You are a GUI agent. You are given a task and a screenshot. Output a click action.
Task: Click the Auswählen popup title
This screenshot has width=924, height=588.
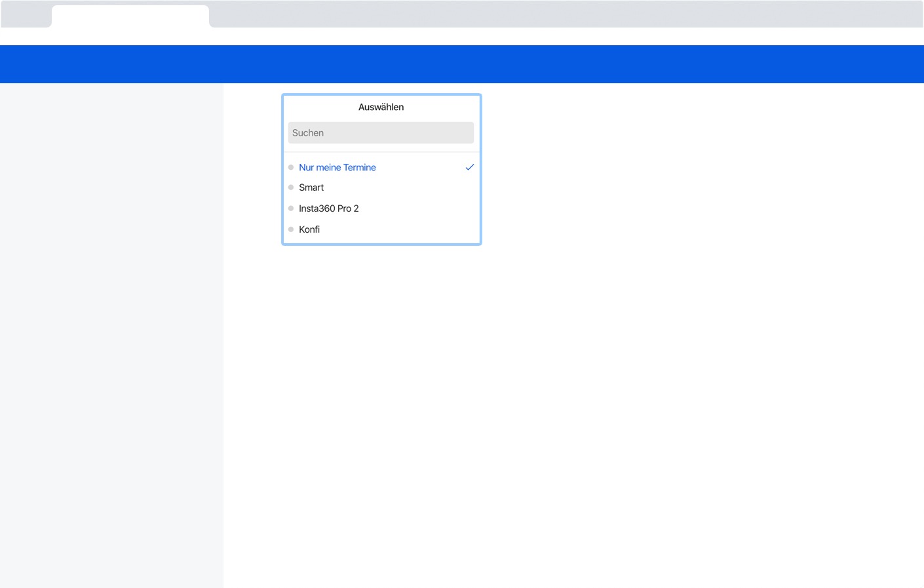tap(381, 108)
